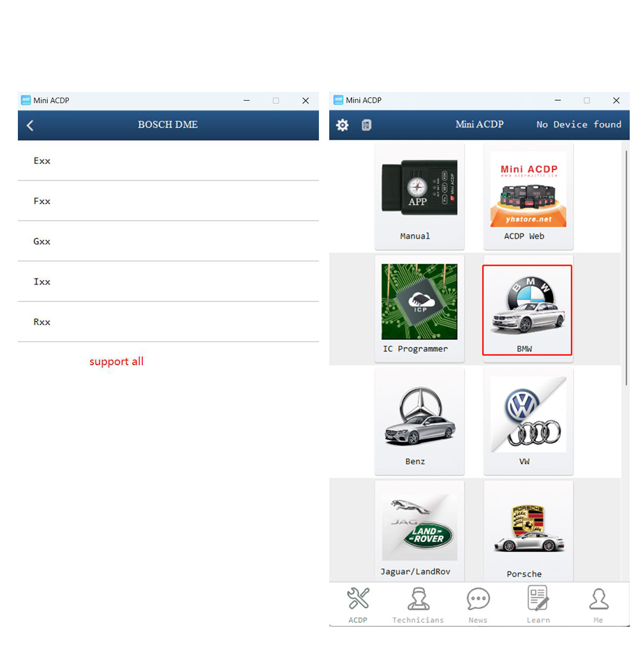Click the module list vertical scrollbar
The image size is (638, 672).
626,268
